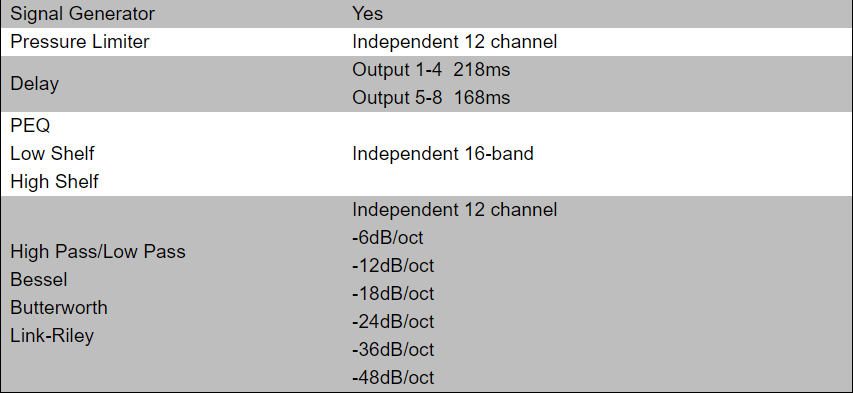This screenshot has height=394, width=853.
Task: Click the Pressure Limiter row label
Action: point(79,42)
